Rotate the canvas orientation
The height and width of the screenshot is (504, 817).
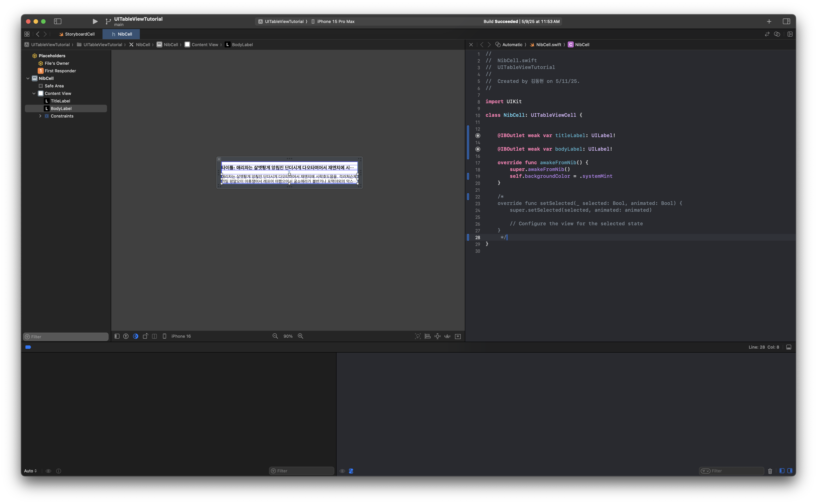click(x=145, y=336)
